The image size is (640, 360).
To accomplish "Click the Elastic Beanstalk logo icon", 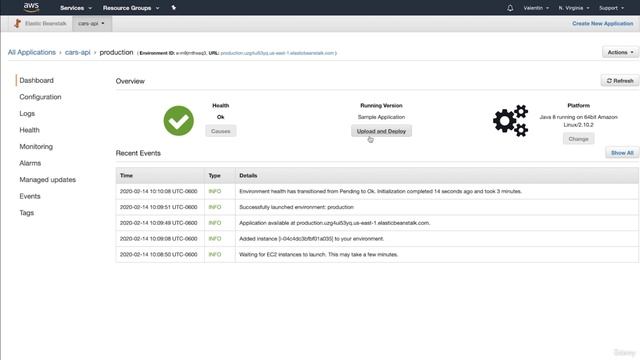I will tap(17, 23).
